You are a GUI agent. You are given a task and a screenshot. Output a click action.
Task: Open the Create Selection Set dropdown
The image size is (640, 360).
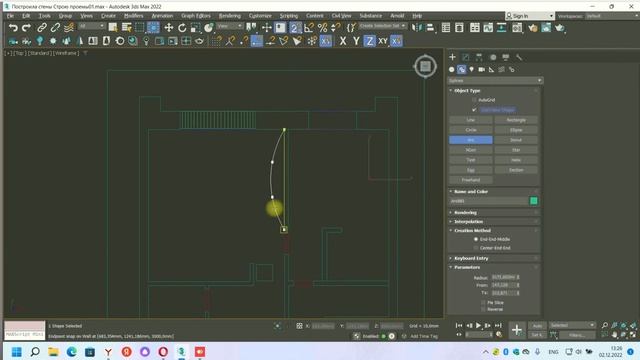click(x=382, y=26)
